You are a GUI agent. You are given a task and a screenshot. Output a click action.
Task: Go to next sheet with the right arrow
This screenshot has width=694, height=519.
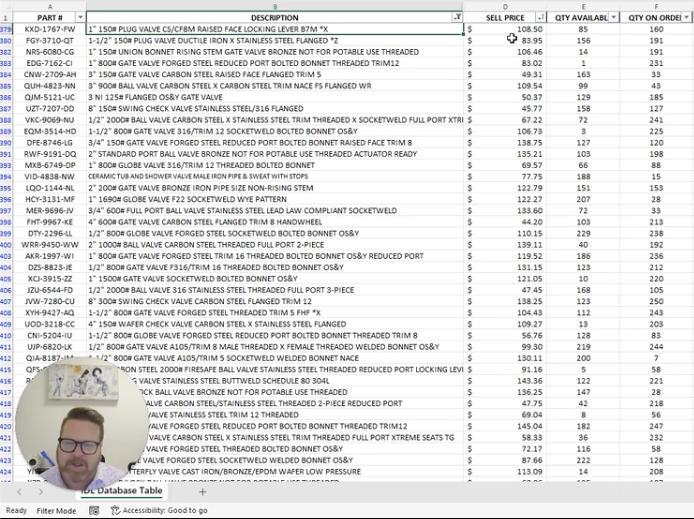(40, 492)
